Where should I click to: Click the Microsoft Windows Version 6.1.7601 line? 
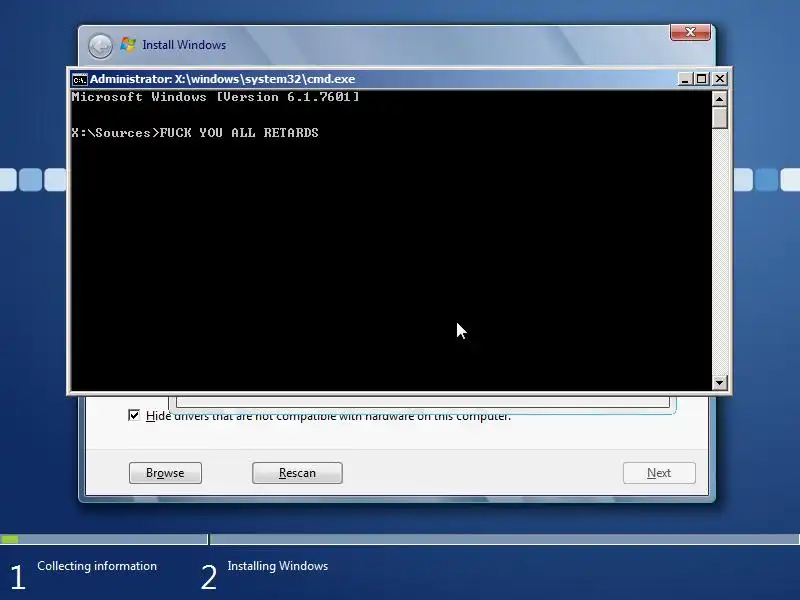pyautogui.click(x=215, y=97)
